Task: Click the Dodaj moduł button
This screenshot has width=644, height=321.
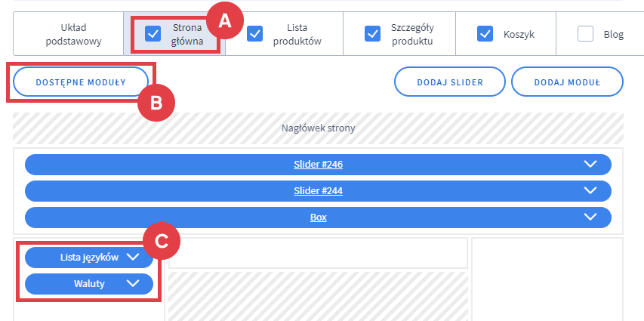Action: (567, 82)
